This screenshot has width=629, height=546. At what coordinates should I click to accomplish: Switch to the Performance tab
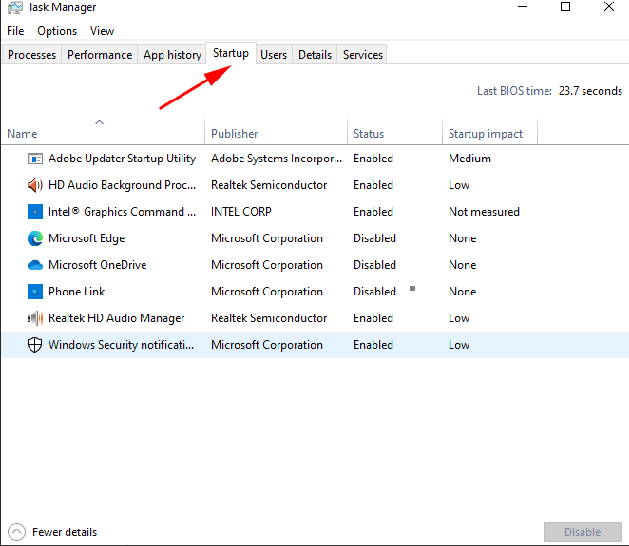(99, 55)
